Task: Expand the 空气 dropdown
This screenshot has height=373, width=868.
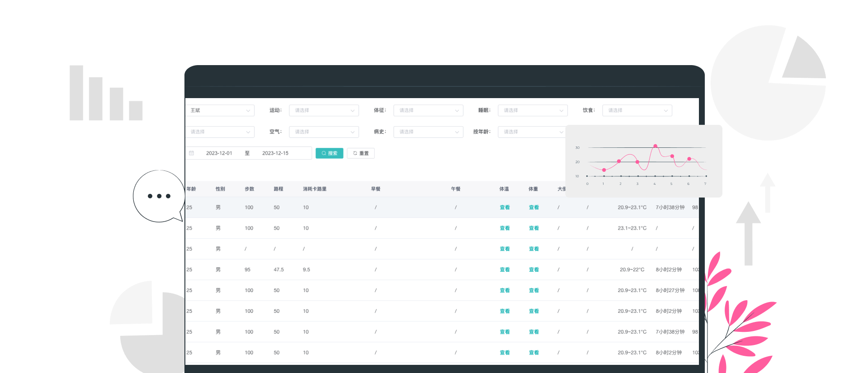Action: pos(324,132)
